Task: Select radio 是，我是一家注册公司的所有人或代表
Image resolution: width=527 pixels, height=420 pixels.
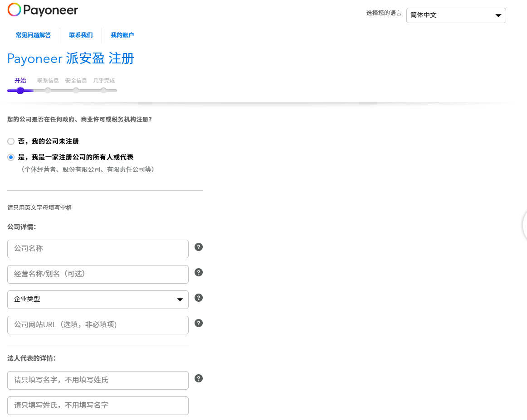Action: point(11,157)
